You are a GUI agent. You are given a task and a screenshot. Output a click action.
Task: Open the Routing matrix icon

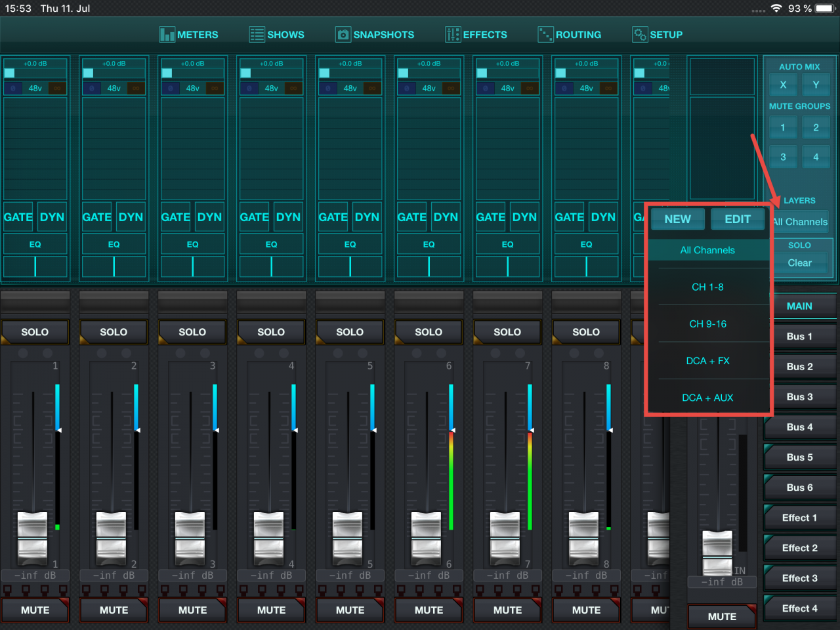tap(545, 35)
